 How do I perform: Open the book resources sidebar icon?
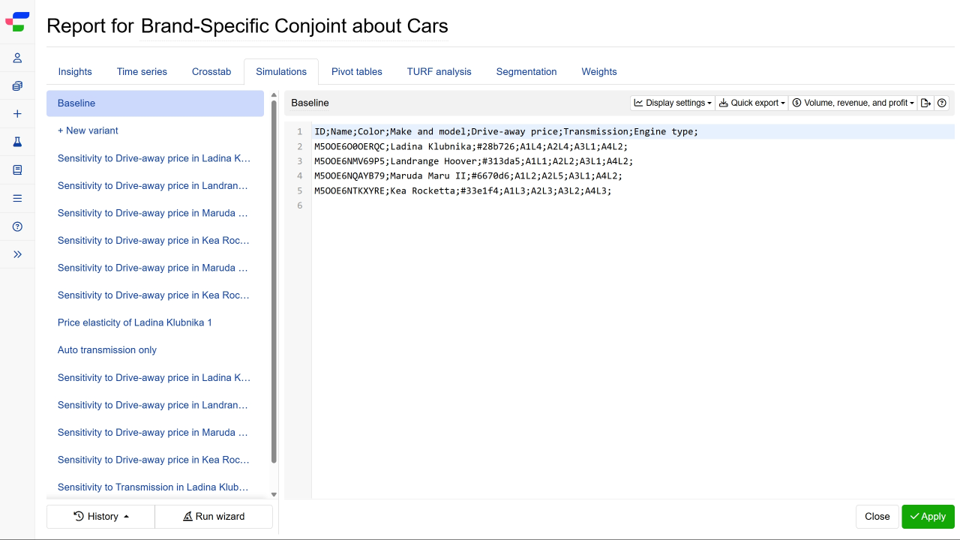pyautogui.click(x=17, y=170)
